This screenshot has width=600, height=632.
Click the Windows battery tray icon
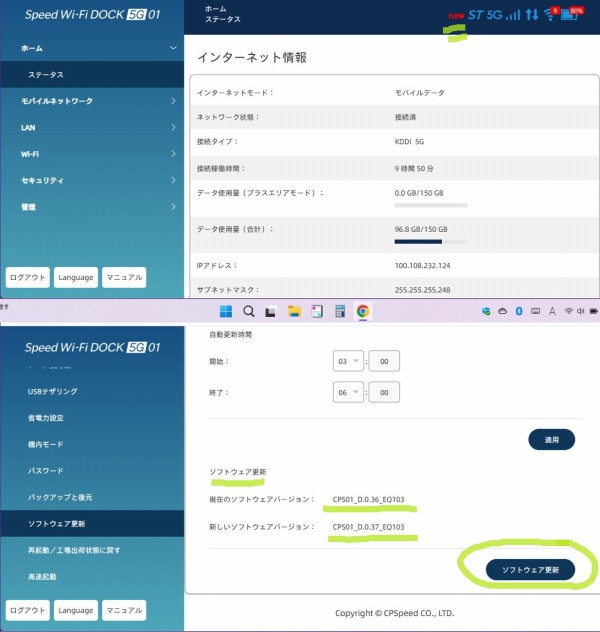pos(594,311)
